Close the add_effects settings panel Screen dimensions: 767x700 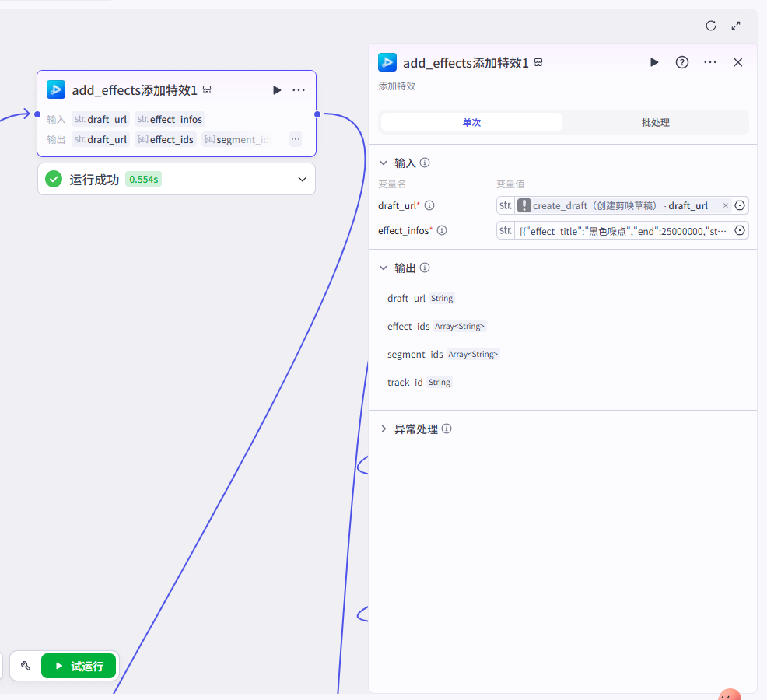click(x=738, y=62)
